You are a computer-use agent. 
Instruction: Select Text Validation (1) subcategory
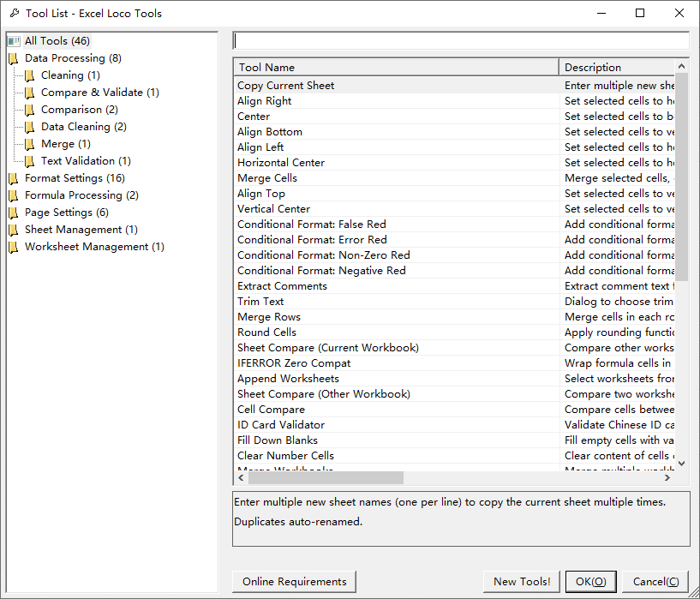point(86,161)
